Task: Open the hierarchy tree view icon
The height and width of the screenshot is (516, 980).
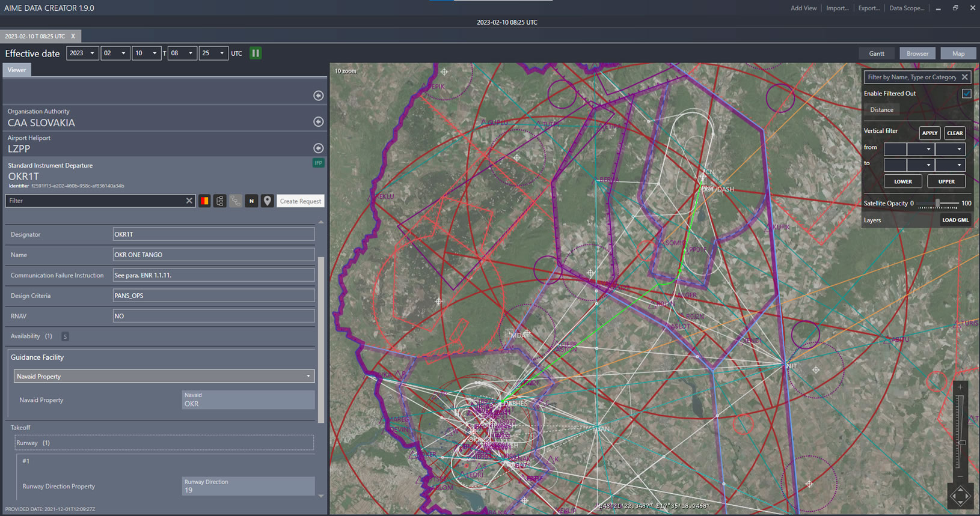Action: 220,201
